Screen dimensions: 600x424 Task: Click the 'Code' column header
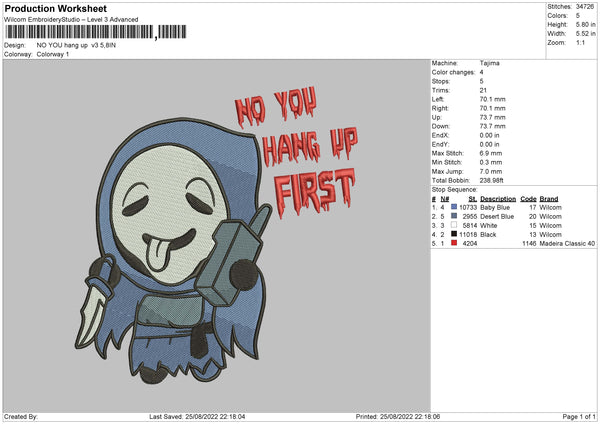(528, 199)
